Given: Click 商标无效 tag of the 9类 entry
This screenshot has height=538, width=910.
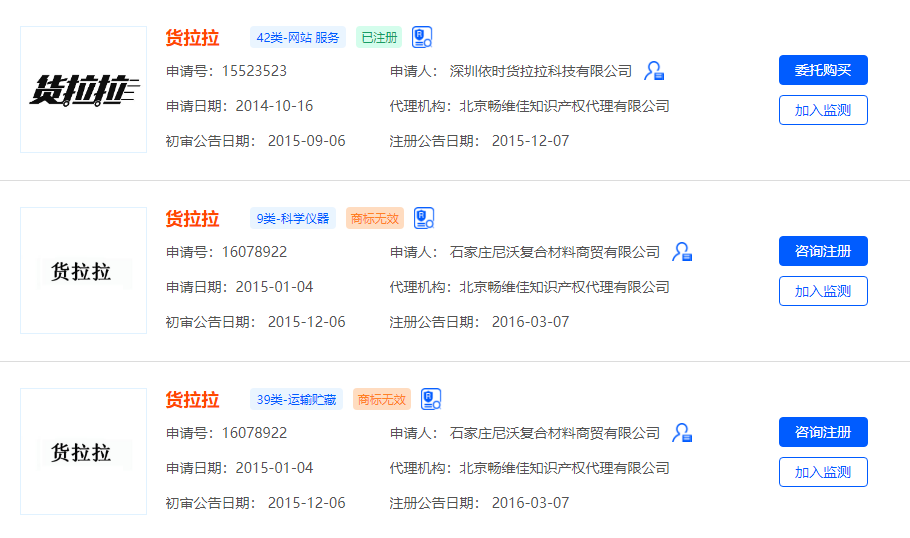Looking at the screenshot, I should coord(375,219).
